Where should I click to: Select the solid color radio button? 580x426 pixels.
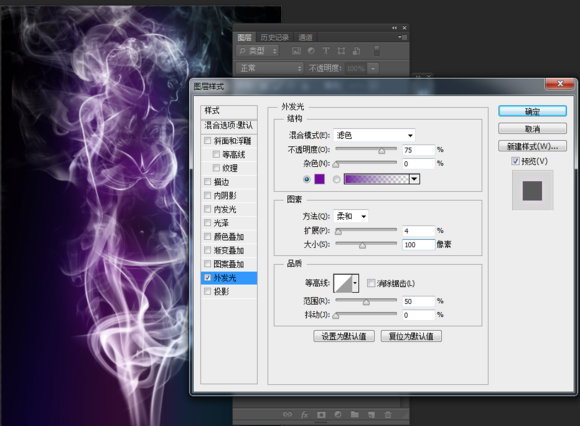(x=307, y=179)
